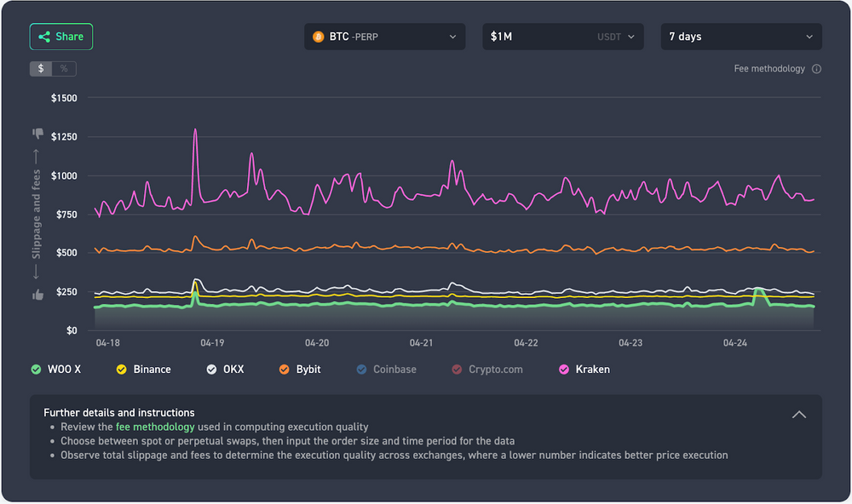Click the Share button
This screenshot has width=852, height=504.
point(60,37)
